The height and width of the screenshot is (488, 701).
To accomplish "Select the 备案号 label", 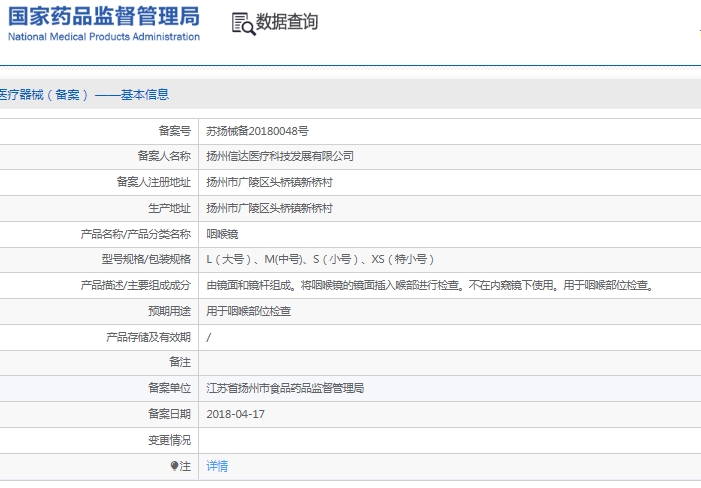I will pos(174,131).
